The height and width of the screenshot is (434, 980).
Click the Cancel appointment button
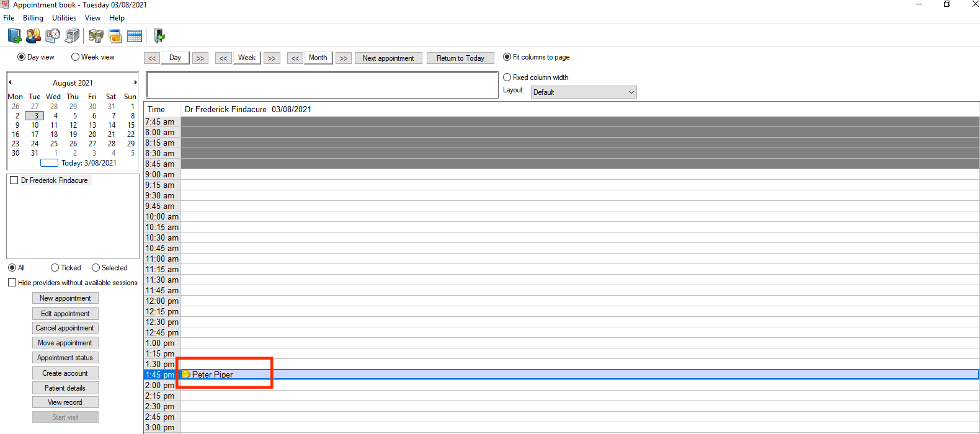tap(65, 328)
